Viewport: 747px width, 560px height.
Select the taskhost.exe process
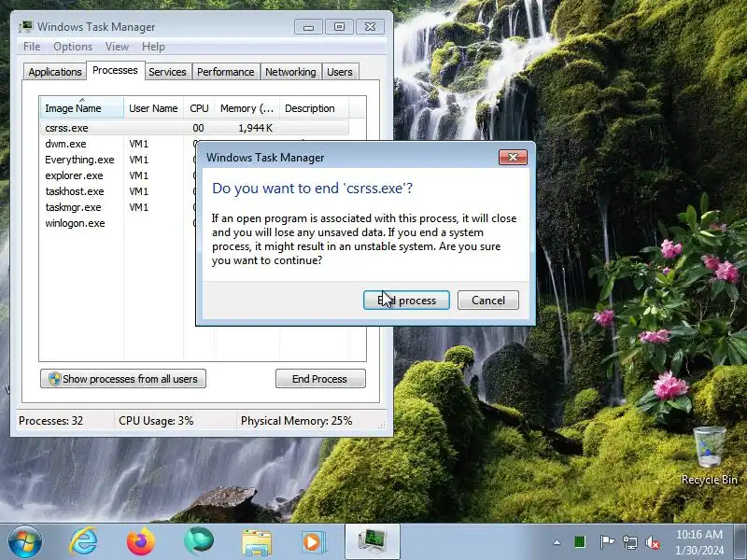point(75,191)
